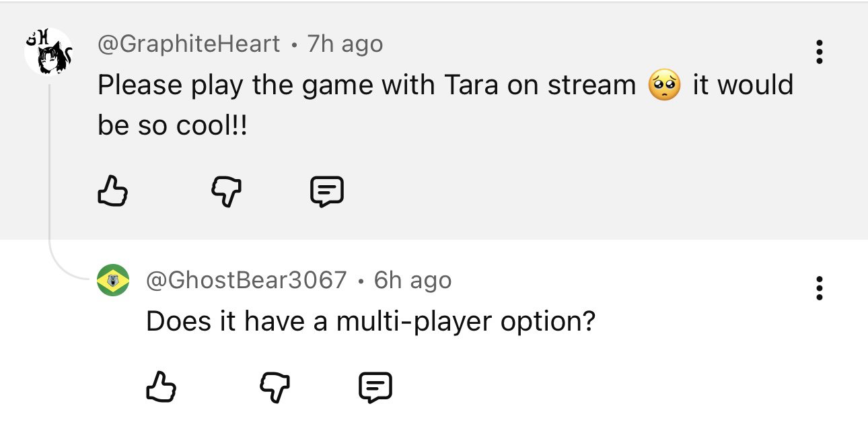Click GhostBear3067's green flag avatar
Screen dimensions: 868x437
coord(113,280)
